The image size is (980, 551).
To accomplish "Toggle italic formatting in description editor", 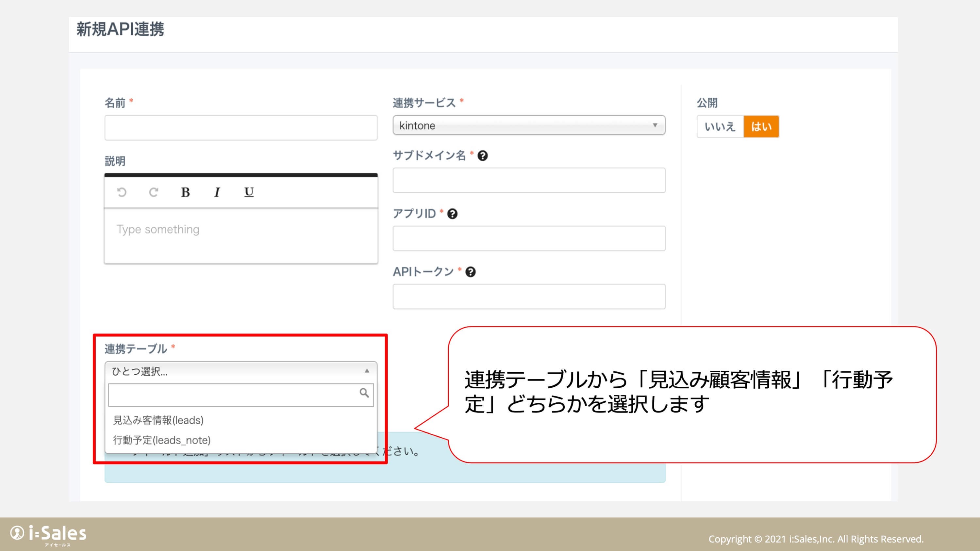I will pos(217,192).
